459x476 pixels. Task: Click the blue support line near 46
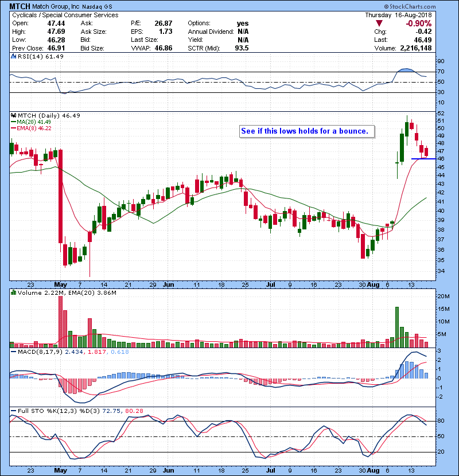423,159
